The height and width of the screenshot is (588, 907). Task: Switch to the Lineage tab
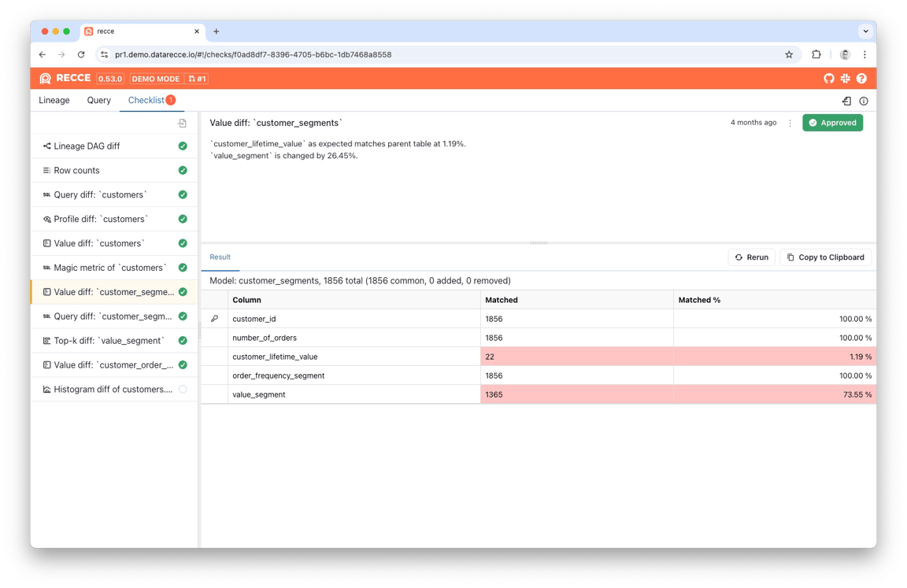54,100
